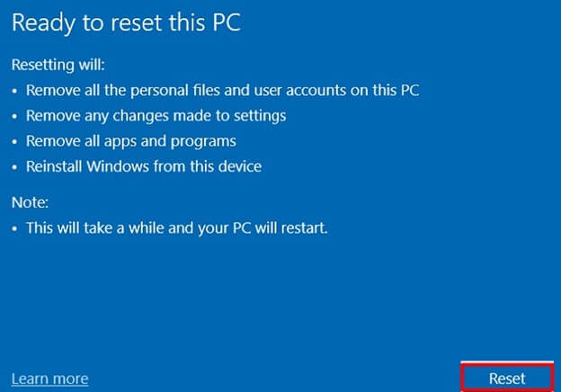Select the 'Remove all apps and programs' line

(131, 141)
